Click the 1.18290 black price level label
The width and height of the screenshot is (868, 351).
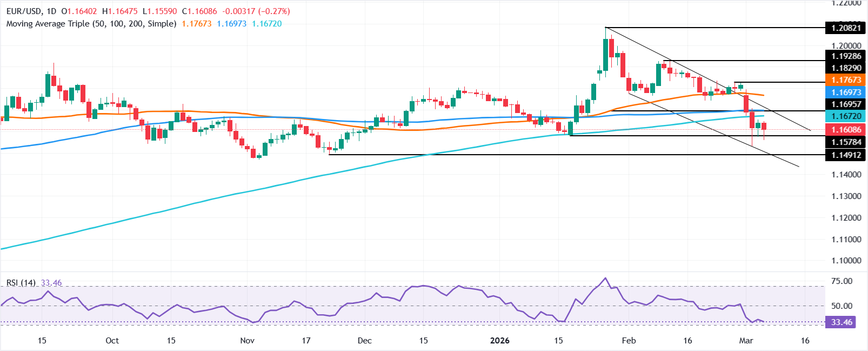[x=845, y=68]
